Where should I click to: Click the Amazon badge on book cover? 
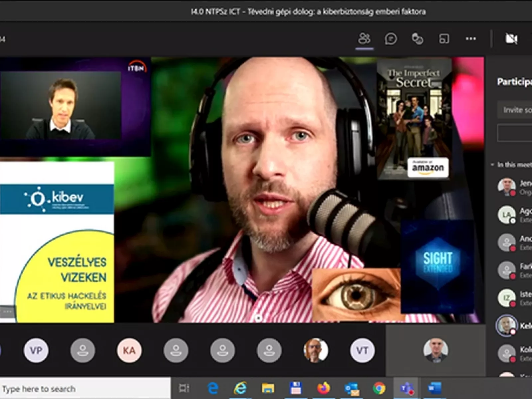[428, 168]
